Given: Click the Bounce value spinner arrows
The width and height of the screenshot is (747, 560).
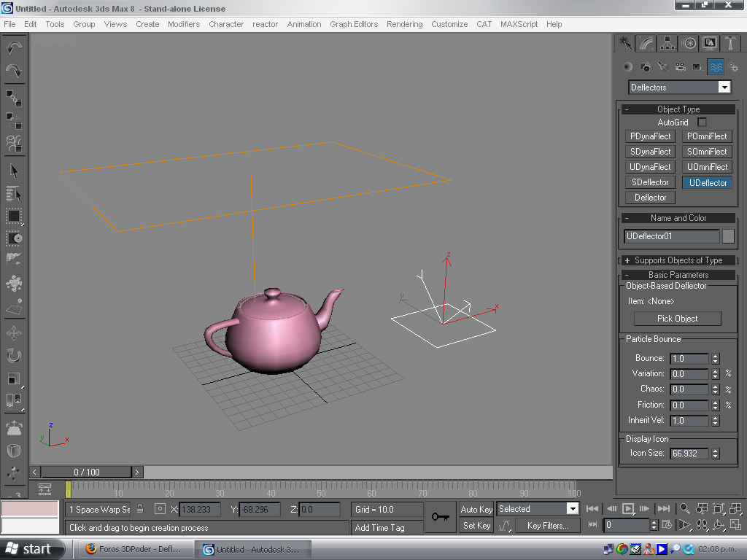Looking at the screenshot, I should pyautogui.click(x=715, y=358).
